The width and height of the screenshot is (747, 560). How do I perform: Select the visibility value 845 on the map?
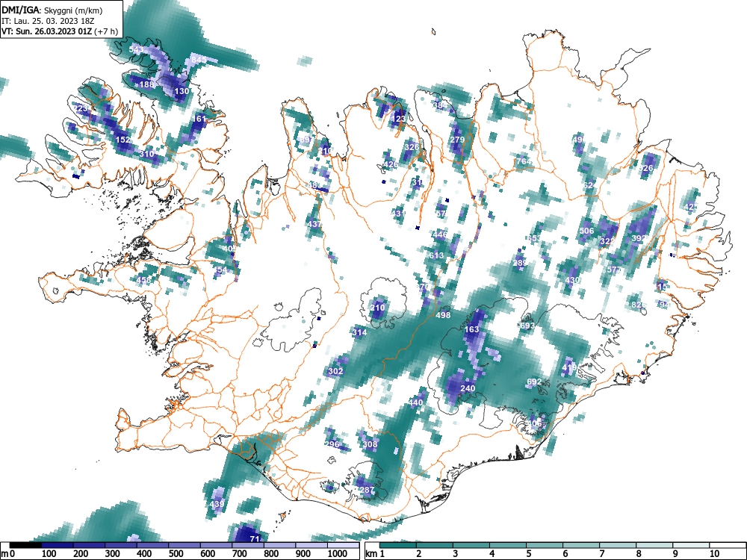[x=199, y=60]
